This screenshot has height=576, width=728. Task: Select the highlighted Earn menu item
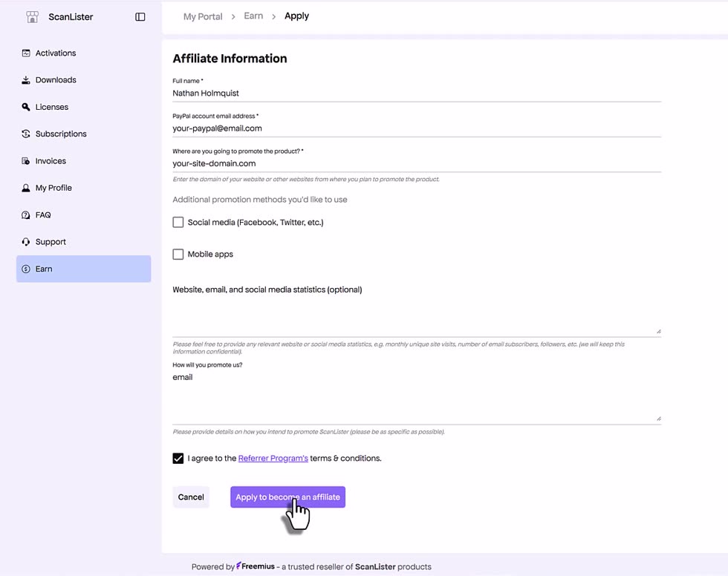(x=83, y=269)
